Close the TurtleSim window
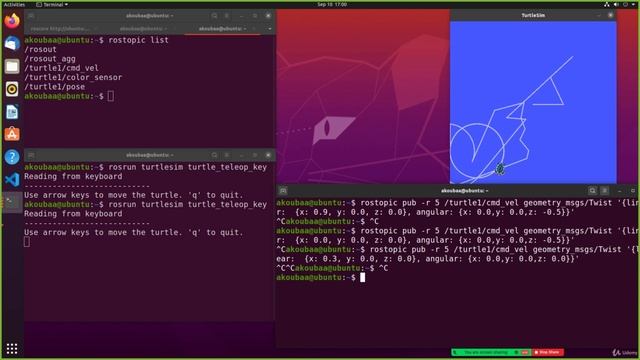This screenshot has height=360, width=640. pyautogui.click(x=610, y=16)
